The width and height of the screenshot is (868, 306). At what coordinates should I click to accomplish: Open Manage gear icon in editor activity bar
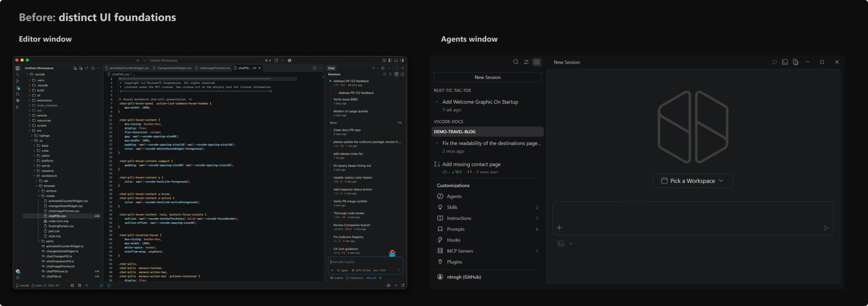[18, 278]
